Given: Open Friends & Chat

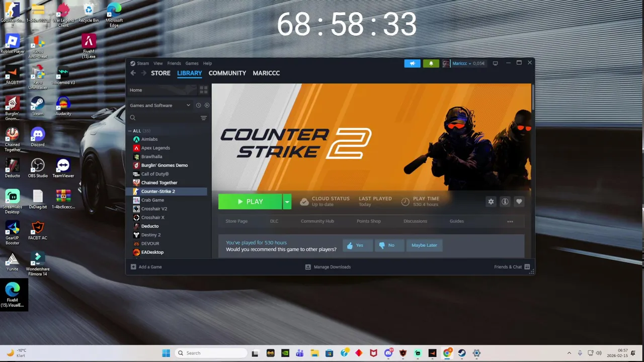Looking at the screenshot, I should 512,267.
